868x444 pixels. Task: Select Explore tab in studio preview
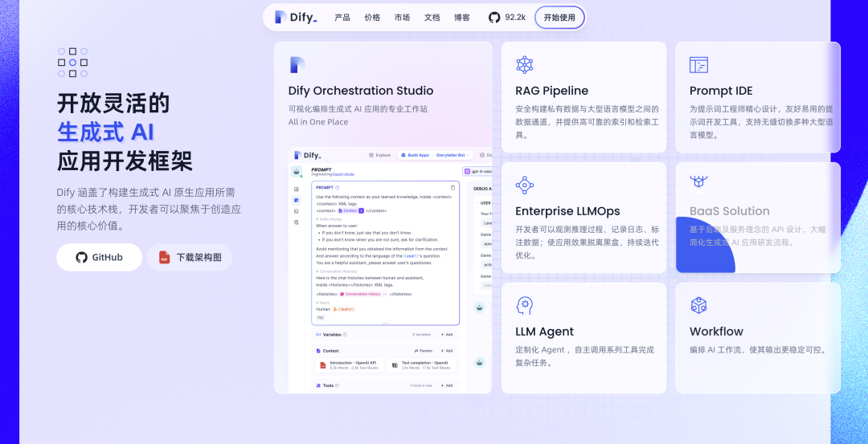click(x=379, y=156)
